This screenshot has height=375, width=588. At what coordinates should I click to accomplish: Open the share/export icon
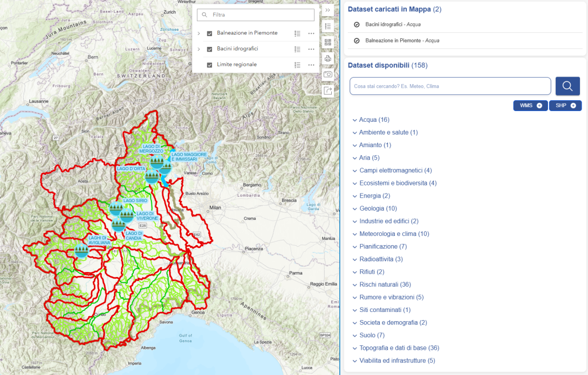[x=328, y=91]
